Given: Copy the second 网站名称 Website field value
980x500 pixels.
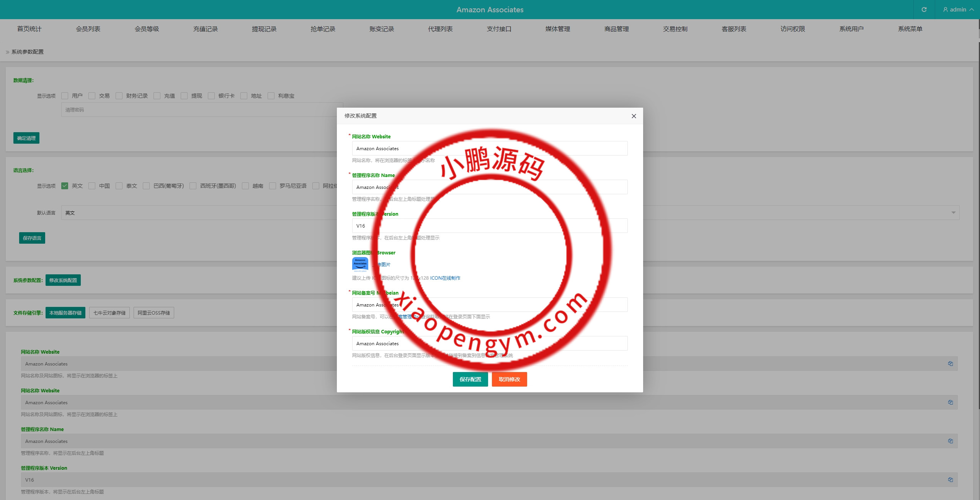Looking at the screenshot, I should tap(951, 402).
